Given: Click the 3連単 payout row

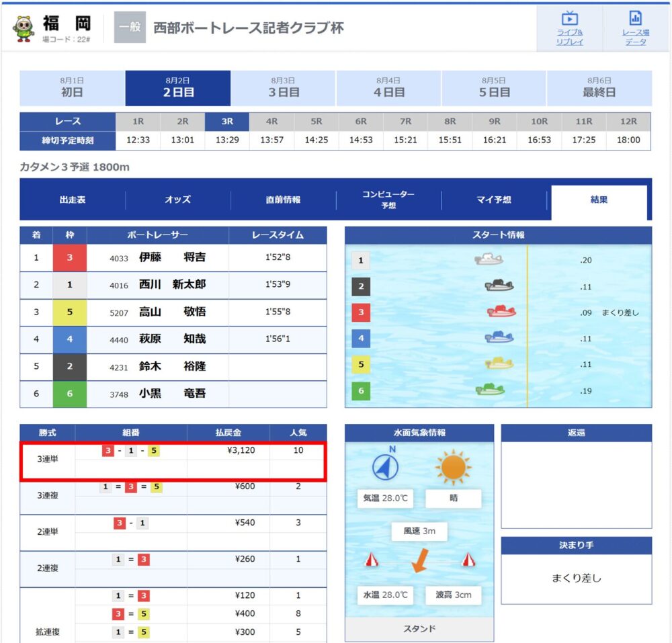Looking at the screenshot, I should pyautogui.click(x=173, y=459).
